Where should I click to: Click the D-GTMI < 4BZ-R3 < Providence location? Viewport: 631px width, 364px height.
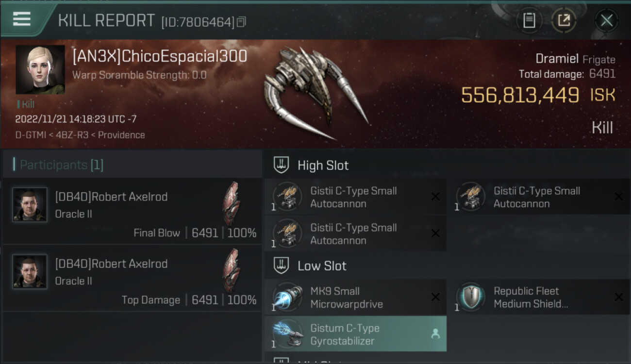pos(80,135)
